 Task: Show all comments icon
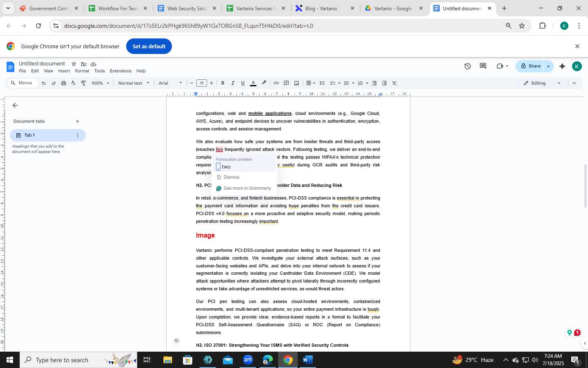tap(483, 66)
